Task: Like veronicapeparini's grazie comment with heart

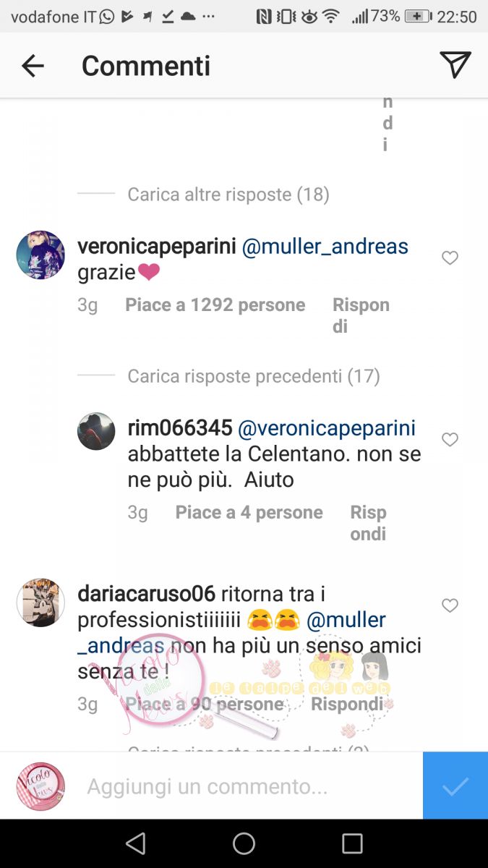Action: click(x=450, y=258)
